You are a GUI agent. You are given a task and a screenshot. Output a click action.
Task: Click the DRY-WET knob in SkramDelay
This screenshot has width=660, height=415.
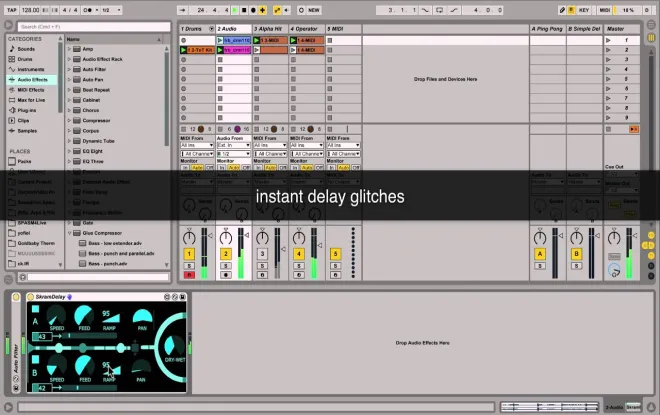(x=173, y=345)
